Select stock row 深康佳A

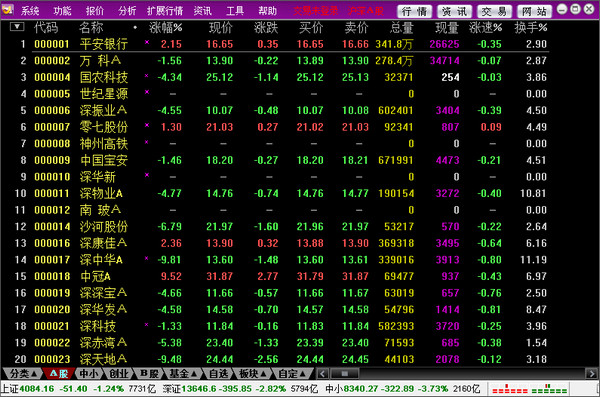click(x=281, y=243)
